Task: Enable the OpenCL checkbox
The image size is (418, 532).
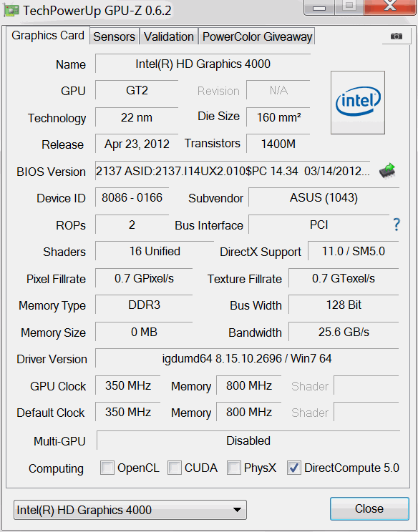Action: click(x=107, y=468)
